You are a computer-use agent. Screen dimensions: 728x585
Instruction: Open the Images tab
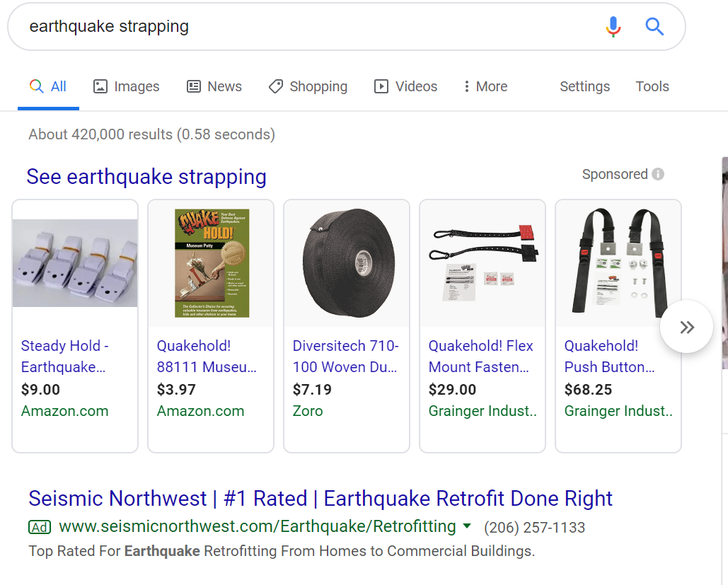[127, 86]
